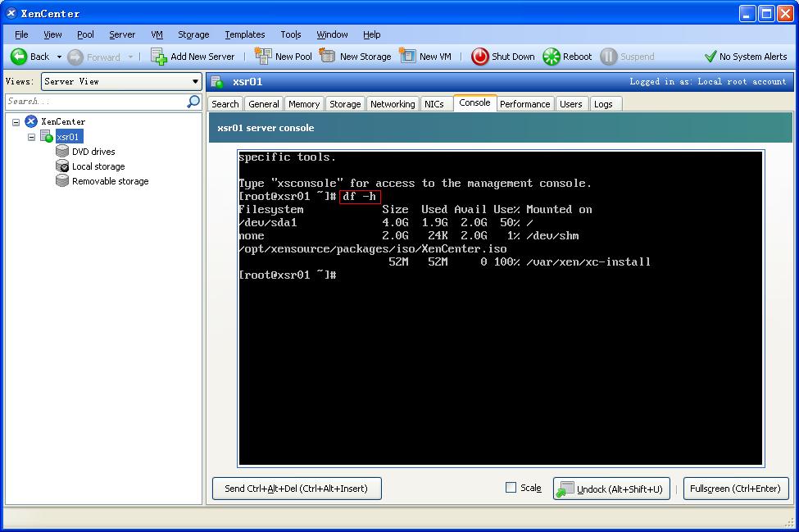Click the xsr01 header server icon
799x532 pixels.
click(x=218, y=81)
